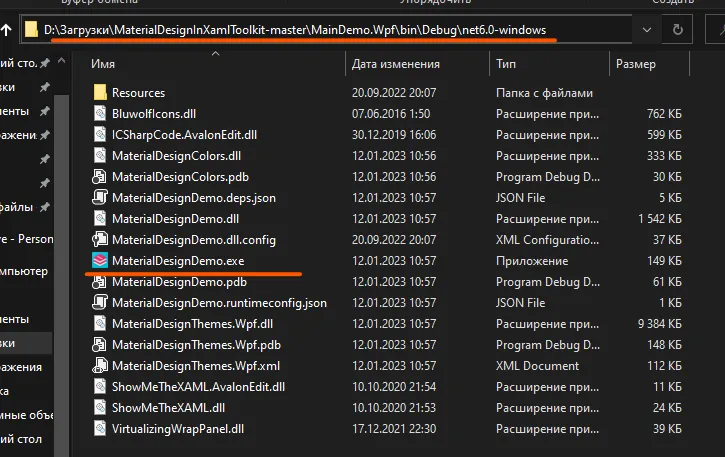Click the MaterialDesignThemes.Wpf.dll file icon

click(x=100, y=324)
